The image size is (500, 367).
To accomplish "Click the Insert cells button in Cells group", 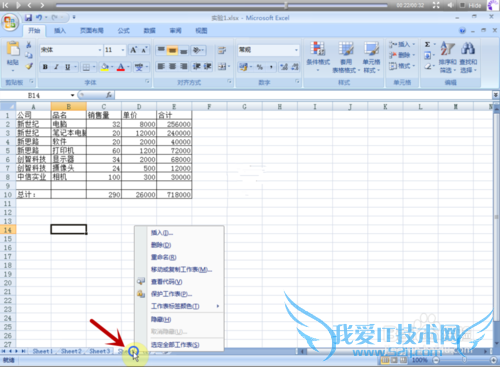I will click(402, 44).
